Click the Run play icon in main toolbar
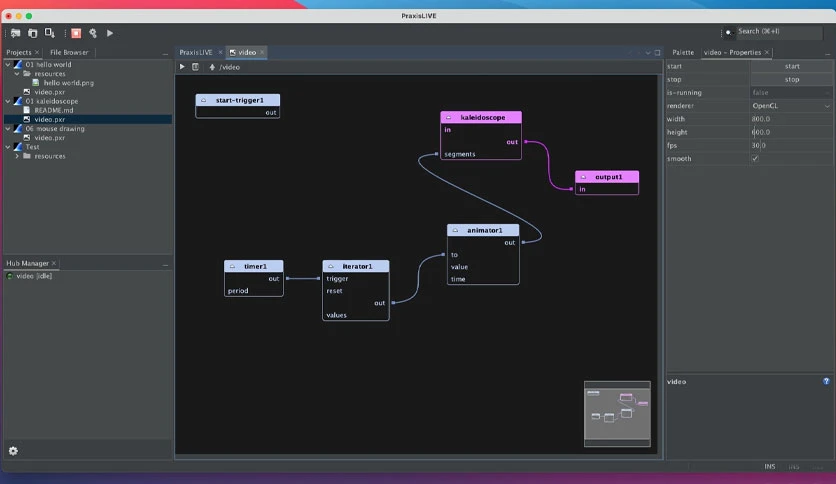This screenshot has height=484, width=836. (110, 33)
